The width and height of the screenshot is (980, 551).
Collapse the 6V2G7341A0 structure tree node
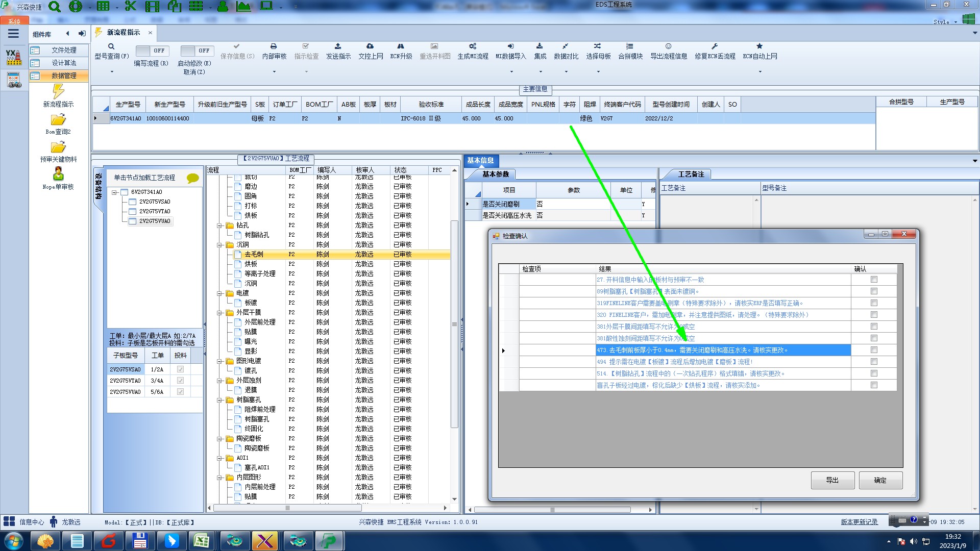point(115,192)
